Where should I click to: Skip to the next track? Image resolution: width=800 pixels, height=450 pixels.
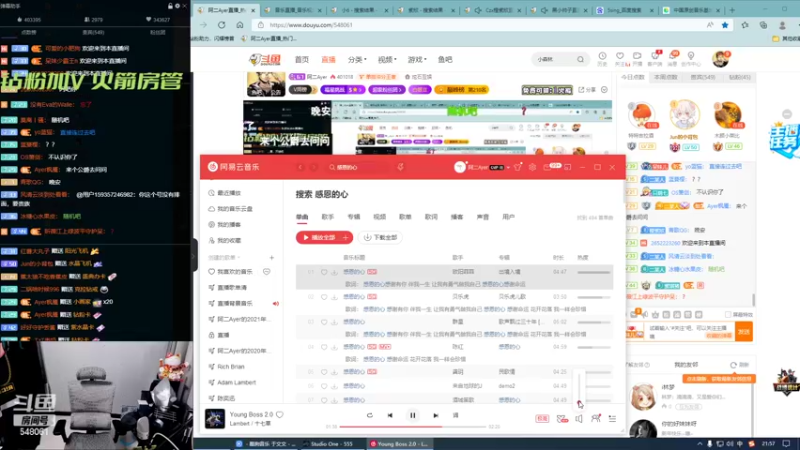(x=436, y=415)
